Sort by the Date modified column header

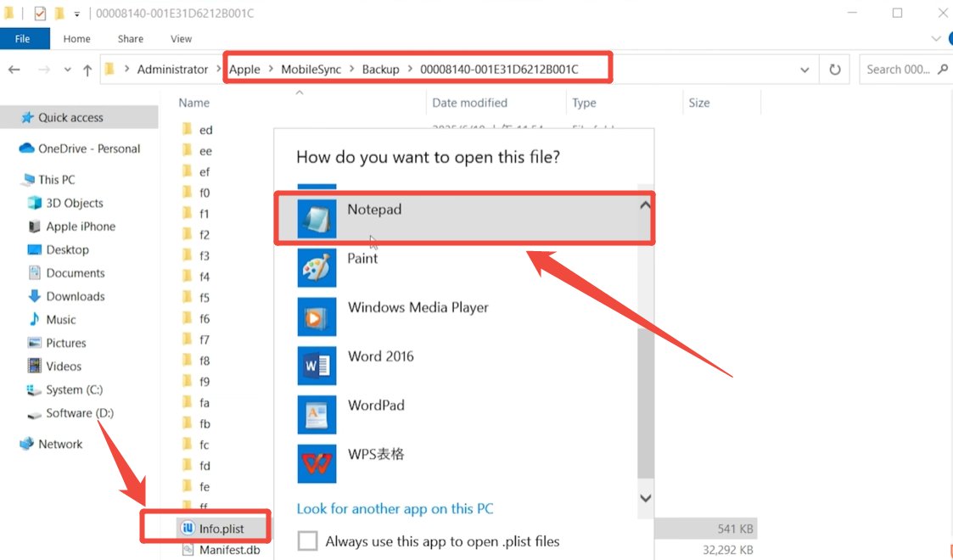469,103
